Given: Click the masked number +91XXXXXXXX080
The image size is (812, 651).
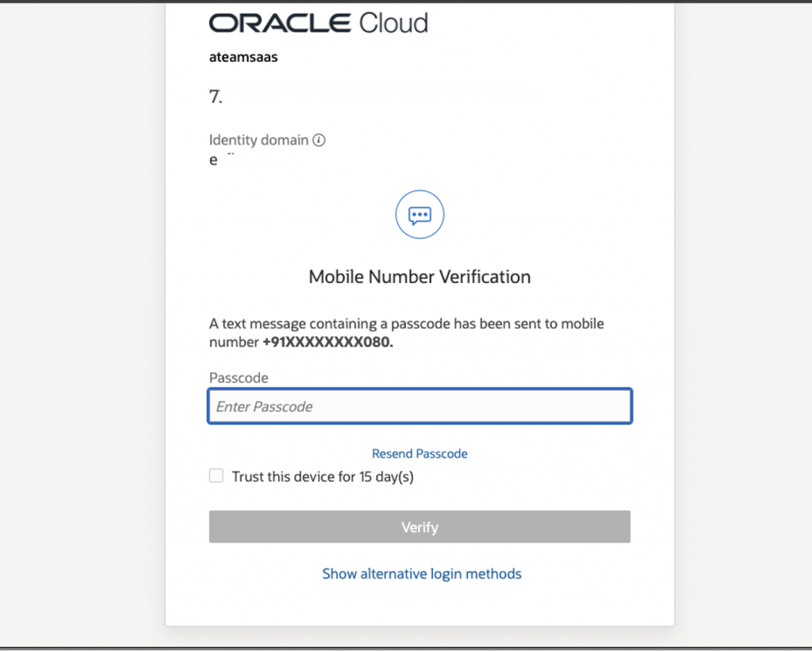Looking at the screenshot, I should click(x=327, y=343).
